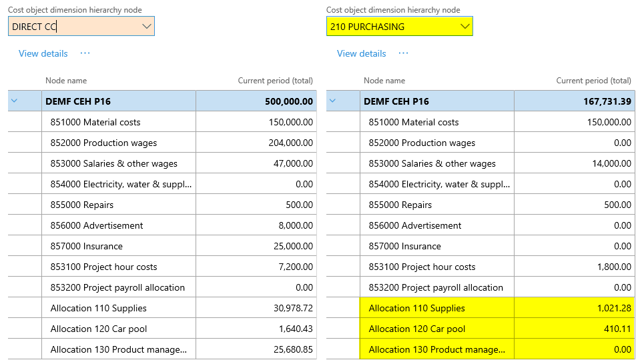Select the left 857000 Insurance row
The image size is (640, 364).
[x=86, y=246]
